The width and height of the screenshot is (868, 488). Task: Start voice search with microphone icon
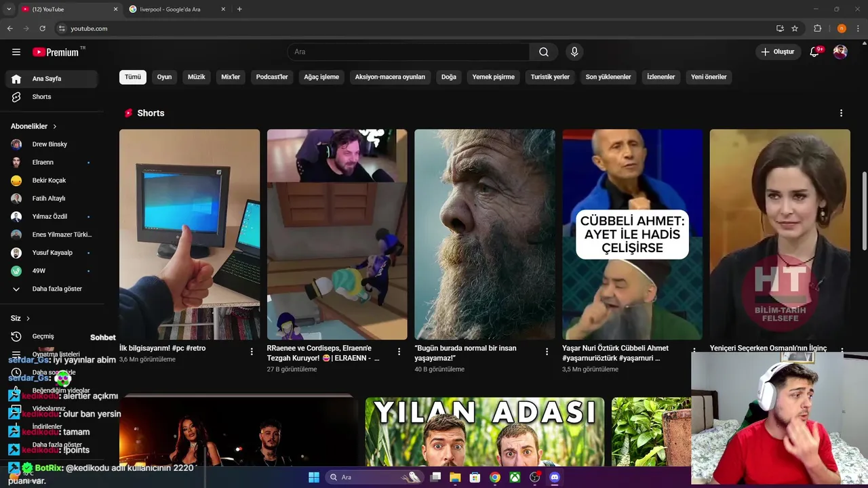pos(574,52)
